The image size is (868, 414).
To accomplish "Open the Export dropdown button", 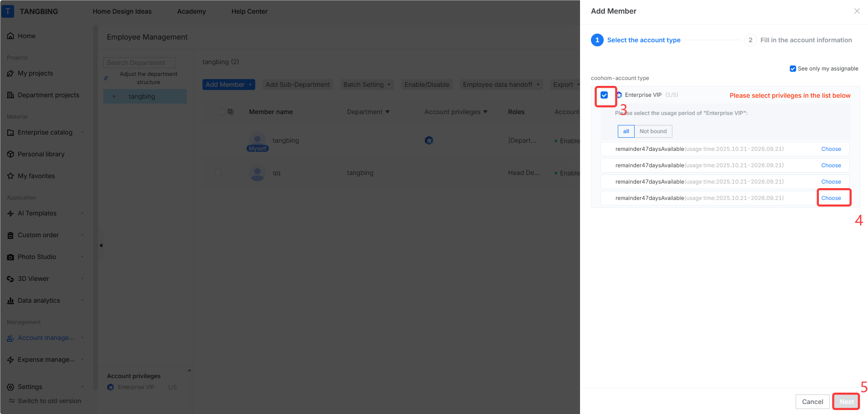I will point(565,85).
